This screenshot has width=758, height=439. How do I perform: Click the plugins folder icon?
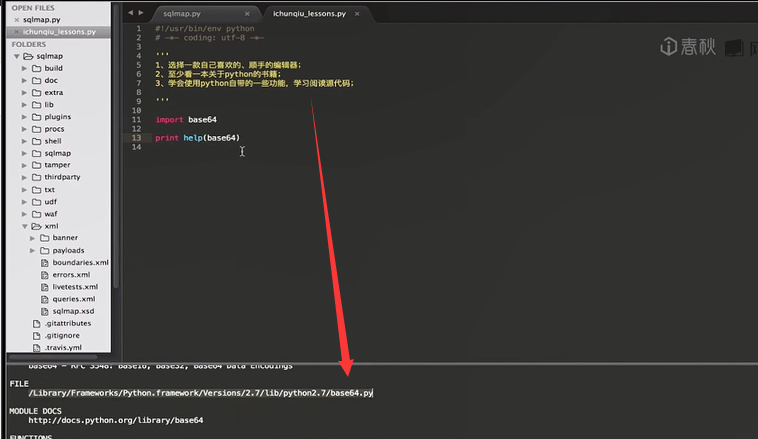point(36,117)
